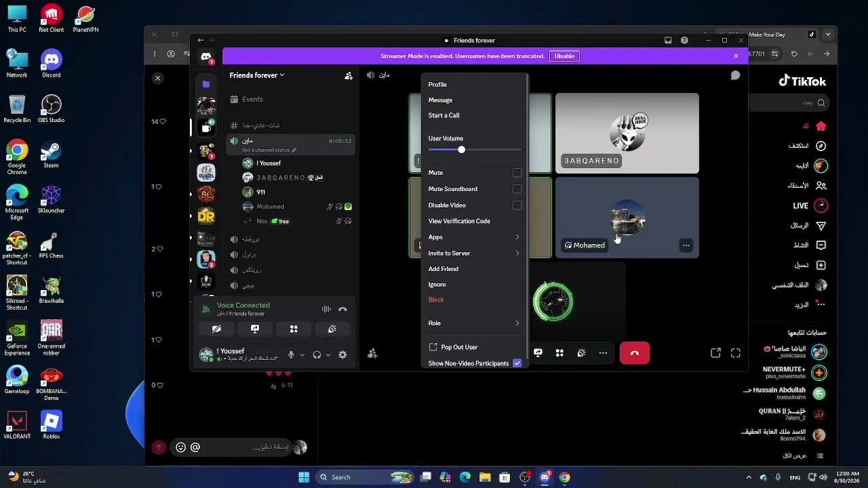Share your screen from Voice Connected panel
Image resolution: width=868 pixels, height=488 pixels.
255,329
